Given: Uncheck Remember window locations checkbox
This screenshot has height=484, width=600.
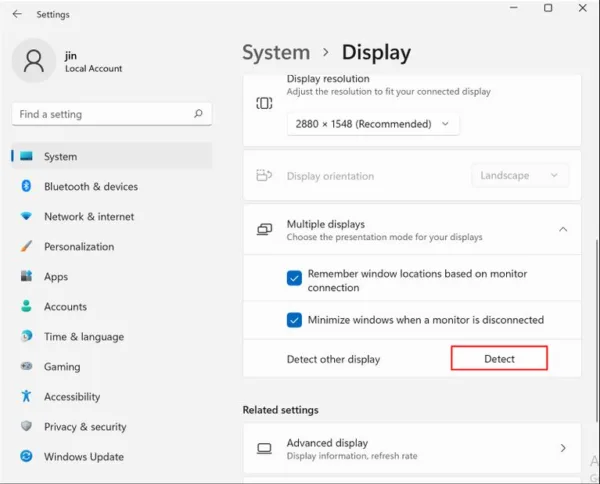Looking at the screenshot, I should coord(294,278).
